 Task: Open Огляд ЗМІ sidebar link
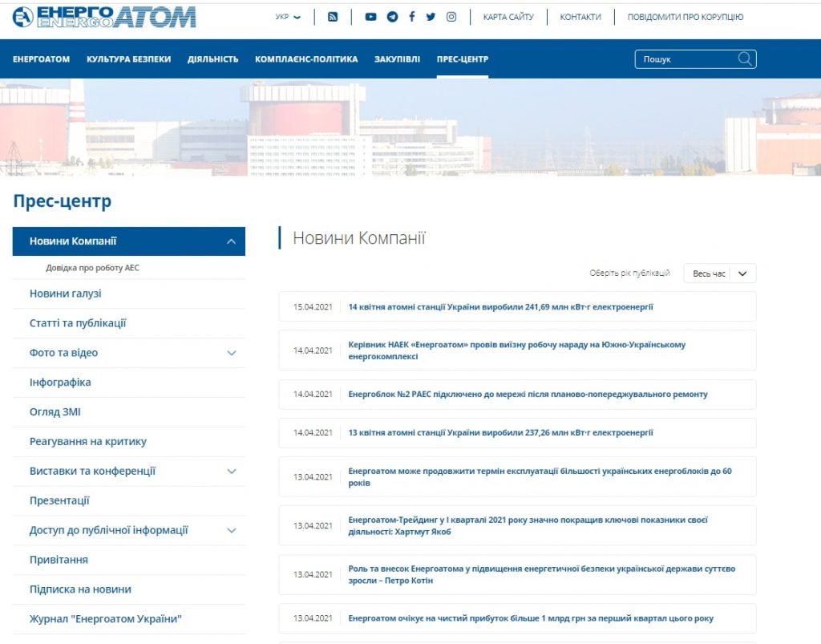pos(55,412)
